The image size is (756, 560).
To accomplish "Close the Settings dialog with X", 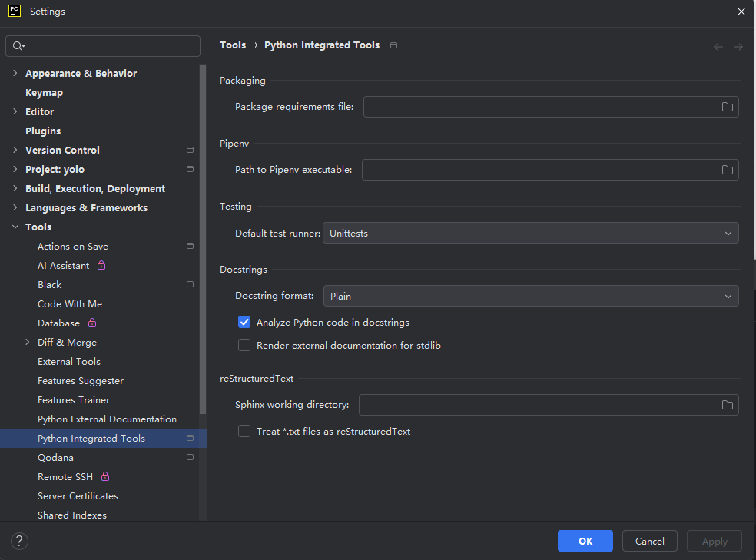I will coord(741,12).
